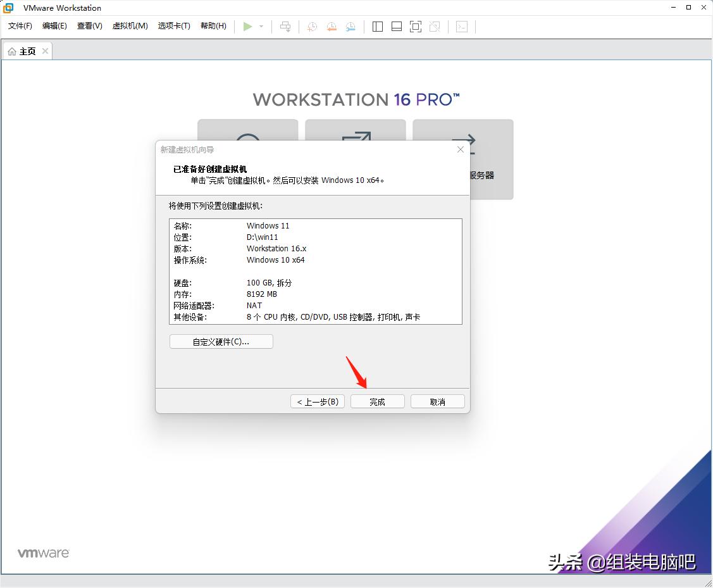Open the 虚拟机(M) menu
Viewport: 713px width, 588px height.
click(x=130, y=27)
